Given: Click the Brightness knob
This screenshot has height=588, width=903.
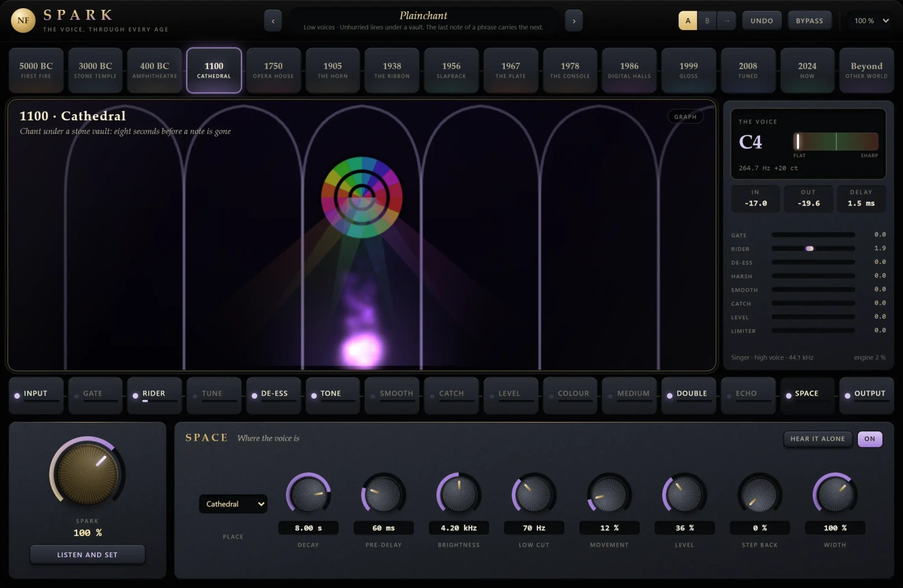Looking at the screenshot, I should (459, 495).
